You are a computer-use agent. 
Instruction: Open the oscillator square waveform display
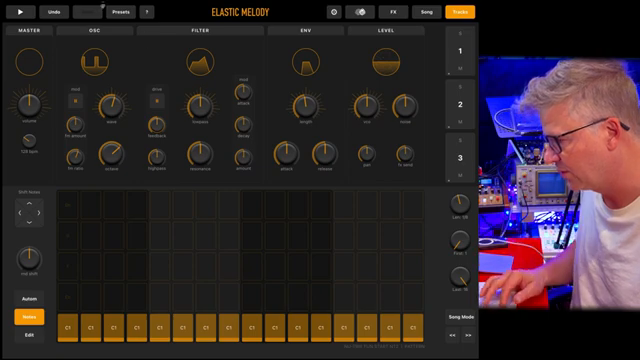95,62
